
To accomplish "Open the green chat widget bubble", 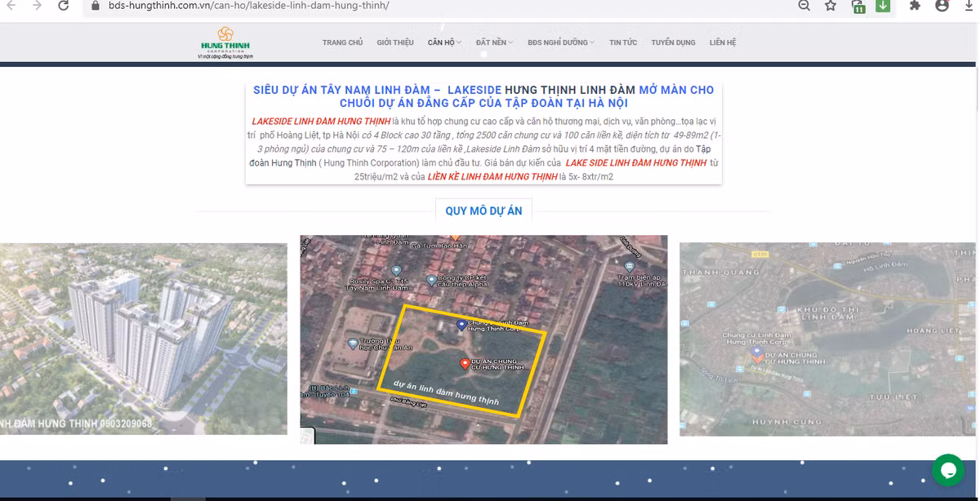I will (x=948, y=471).
